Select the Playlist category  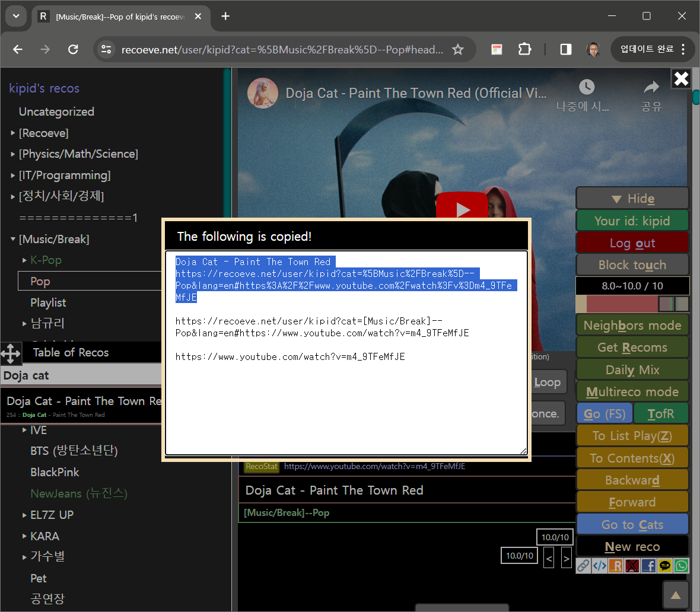point(48,302)
